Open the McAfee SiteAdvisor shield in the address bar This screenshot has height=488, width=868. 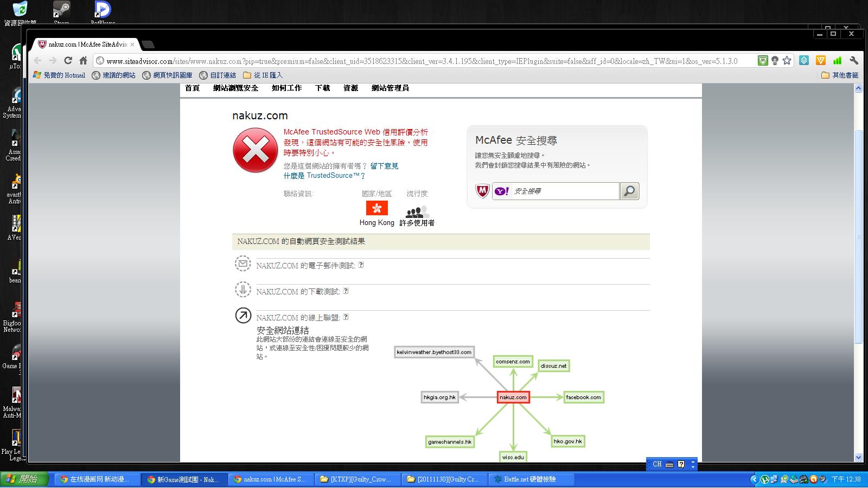pos(763,61)
